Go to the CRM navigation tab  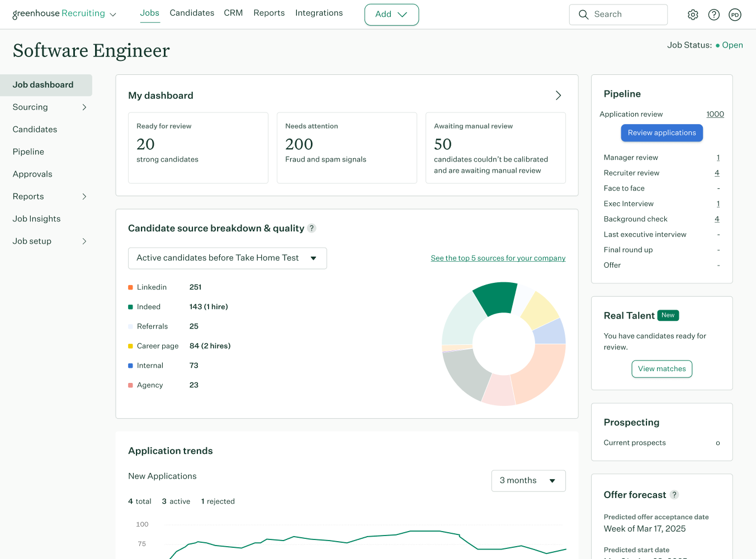[233, 13]
